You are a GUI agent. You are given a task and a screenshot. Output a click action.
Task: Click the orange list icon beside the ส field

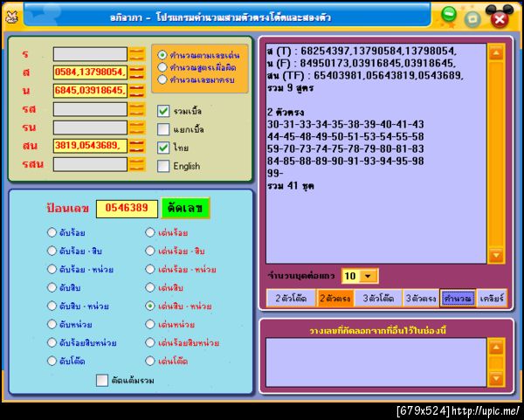137,72
